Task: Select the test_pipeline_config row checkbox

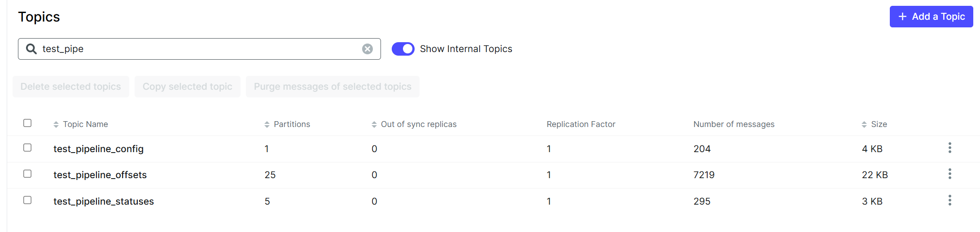Action: coord(27,148)
